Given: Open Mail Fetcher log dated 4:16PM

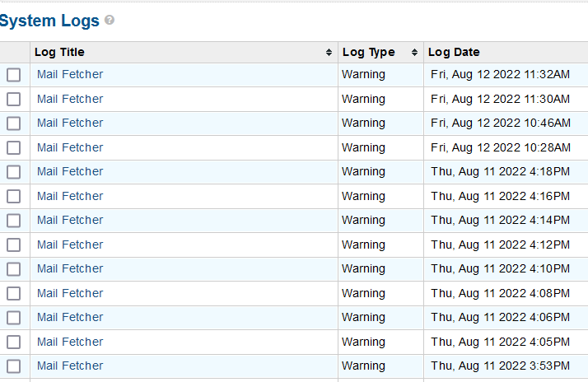Looking at the screenshot, I should coord(70,196).
